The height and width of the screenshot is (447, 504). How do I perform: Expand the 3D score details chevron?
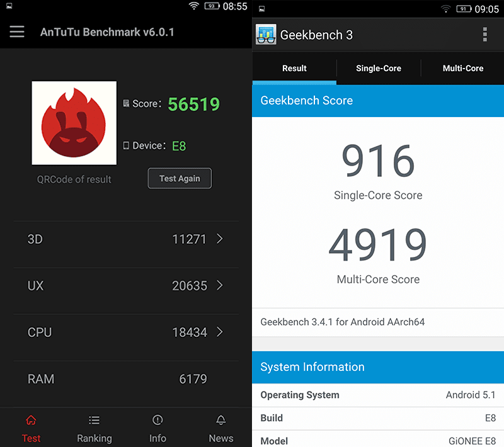click(x=220, y=239)
